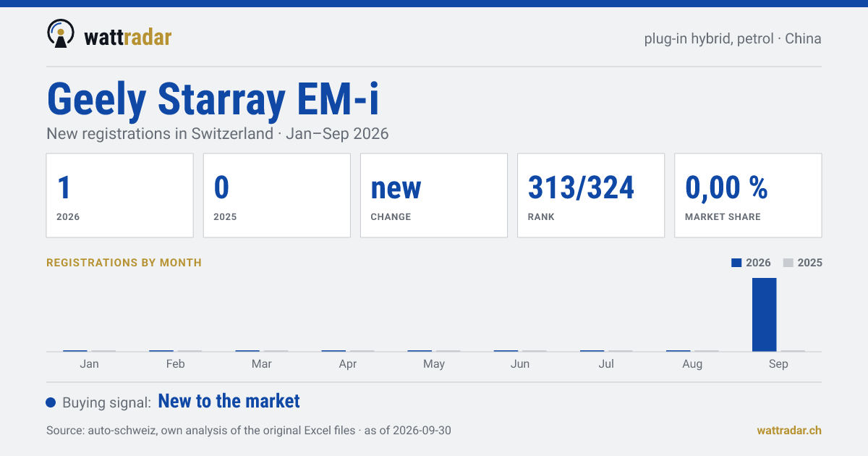Click the Apr month axis label
The image size is (868, 456).
point(348,364)
